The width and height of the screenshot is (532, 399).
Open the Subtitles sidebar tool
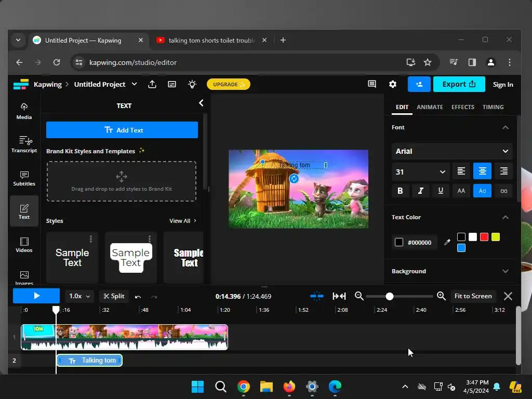pos(24,178)
